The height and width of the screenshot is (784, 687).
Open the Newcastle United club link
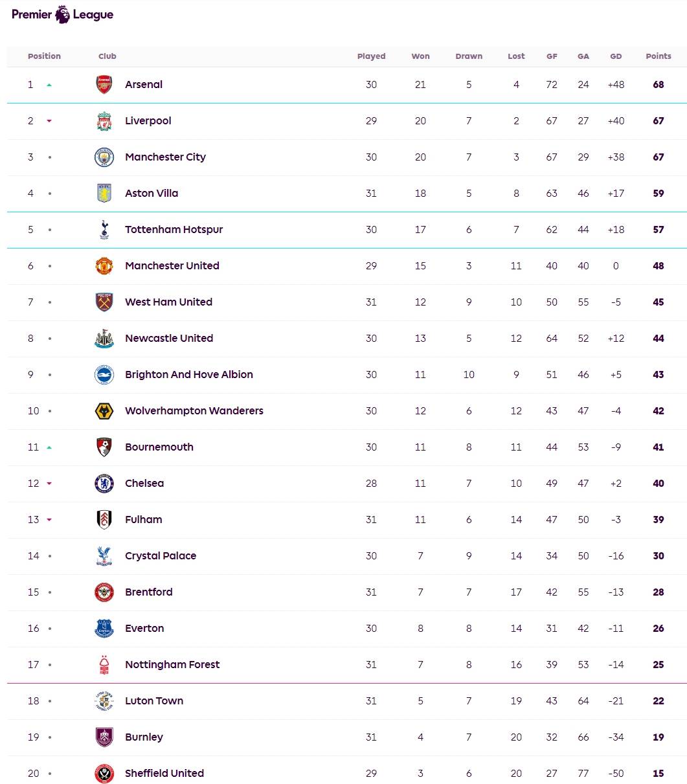(x=168, y=339)
